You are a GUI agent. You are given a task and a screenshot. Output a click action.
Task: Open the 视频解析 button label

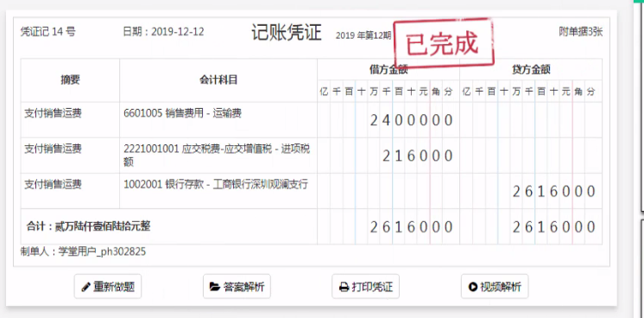(x=501, y=287)
